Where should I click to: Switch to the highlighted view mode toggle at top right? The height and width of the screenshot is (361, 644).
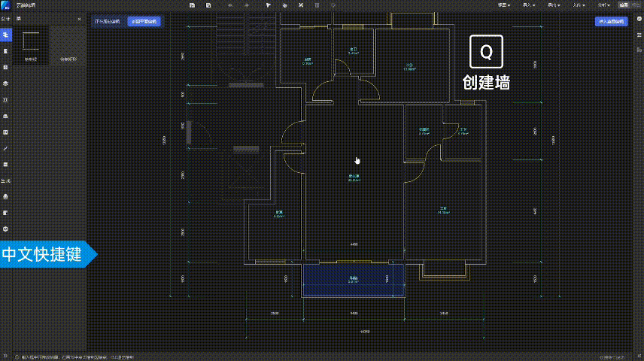(x=623, y=5)
